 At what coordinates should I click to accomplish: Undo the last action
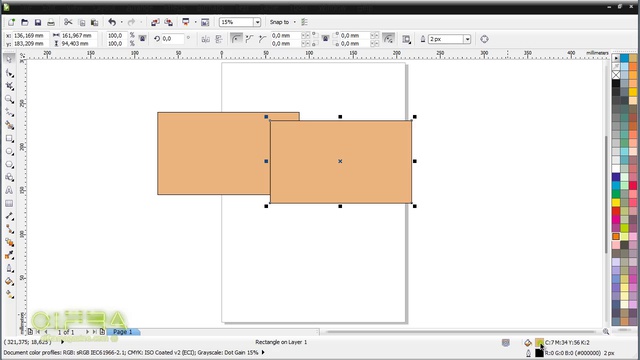click(x=112, y=22)
